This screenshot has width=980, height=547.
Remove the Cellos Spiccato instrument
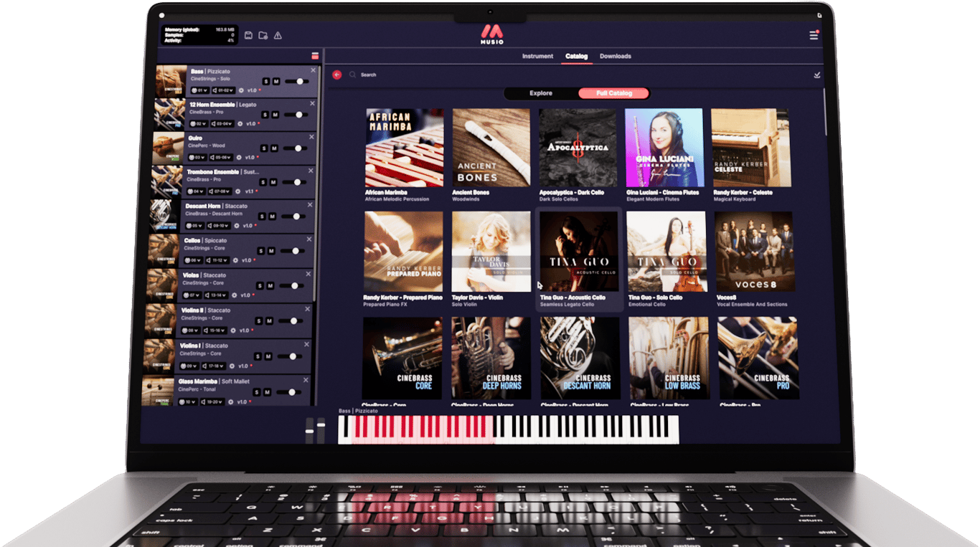click(309, 239)
